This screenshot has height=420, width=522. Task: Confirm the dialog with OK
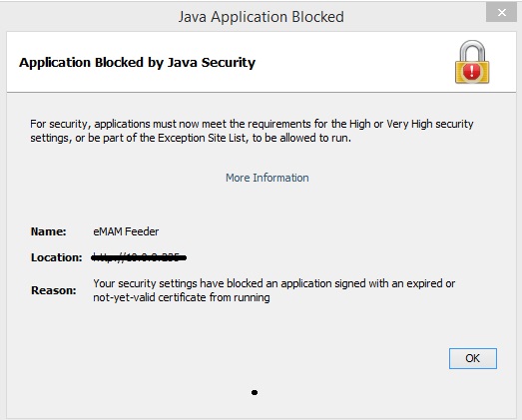[473, 358]
